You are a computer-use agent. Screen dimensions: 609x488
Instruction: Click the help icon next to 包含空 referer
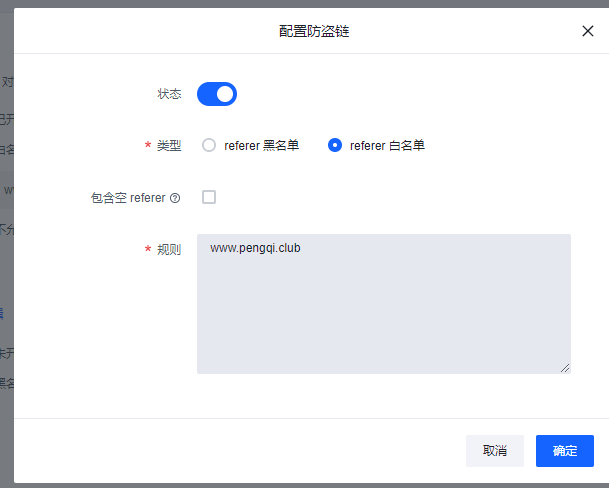point(175,198)
